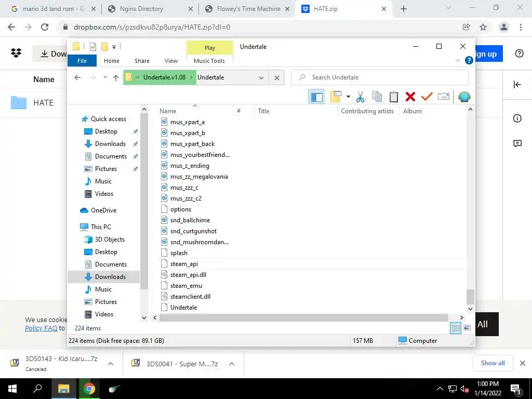This screenshot has height=399, width=532.
Task: Click the Paste clipboard icon
Action: tap(394, 97)
